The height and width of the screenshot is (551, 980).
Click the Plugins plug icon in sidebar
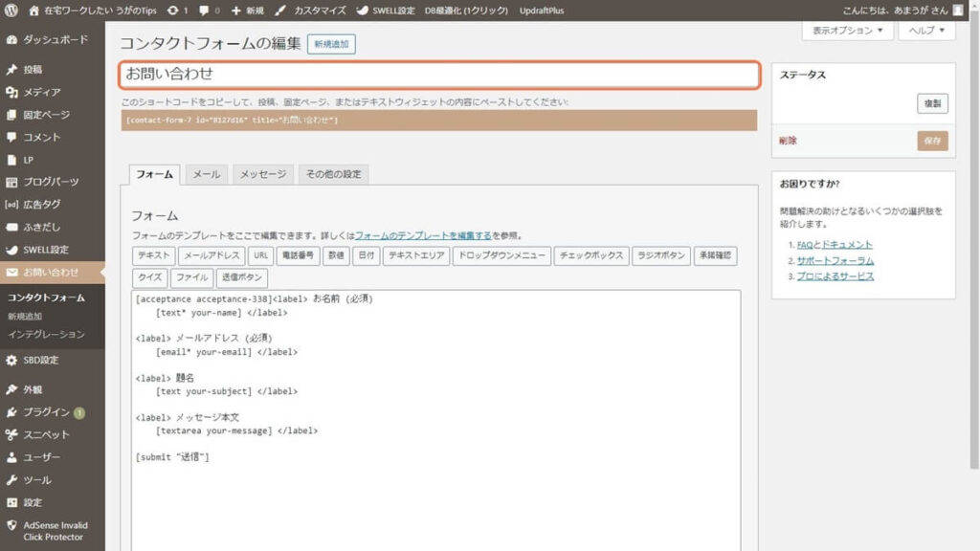coord(11,412)
